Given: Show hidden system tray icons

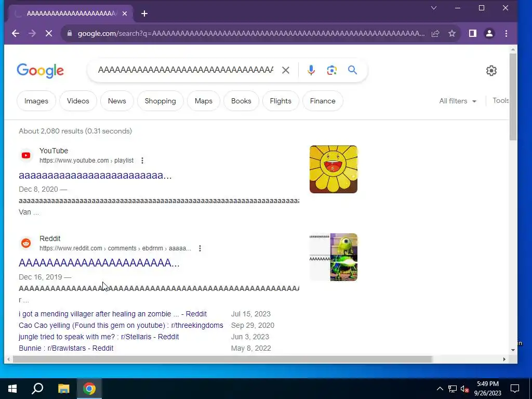Looking at the screenshot, I should pos(440,389).
